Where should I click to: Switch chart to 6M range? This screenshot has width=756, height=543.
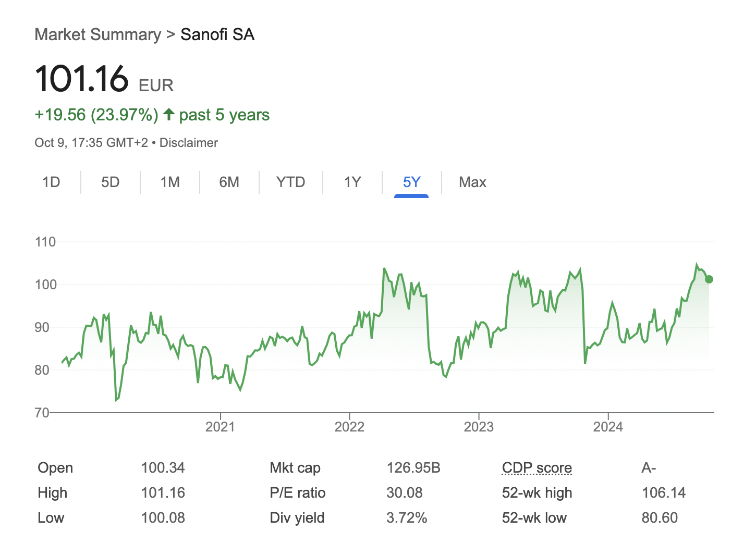[x=229, y=182]
